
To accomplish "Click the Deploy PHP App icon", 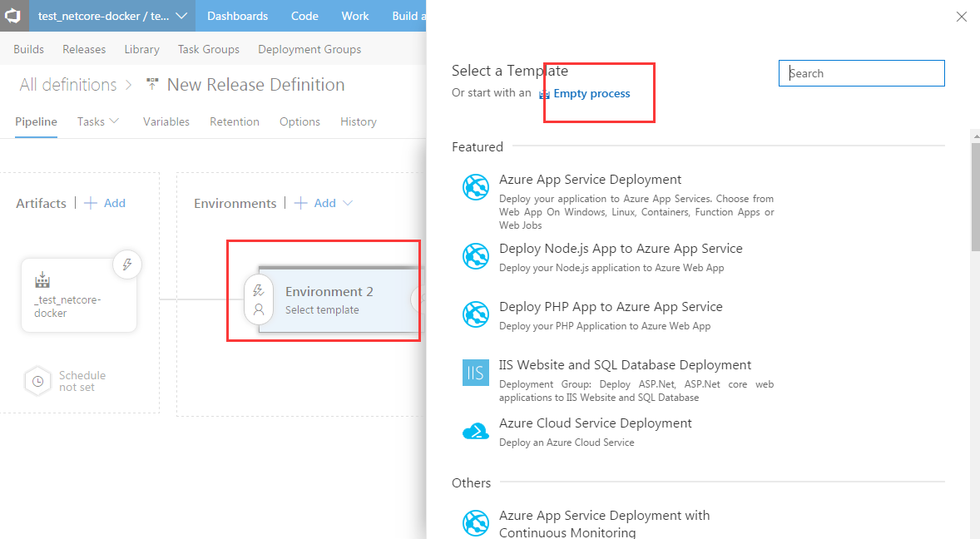I will click(476, 314).
